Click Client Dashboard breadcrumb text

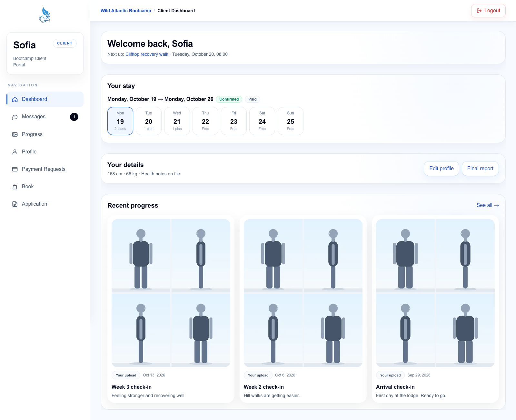tap(176, 11)
